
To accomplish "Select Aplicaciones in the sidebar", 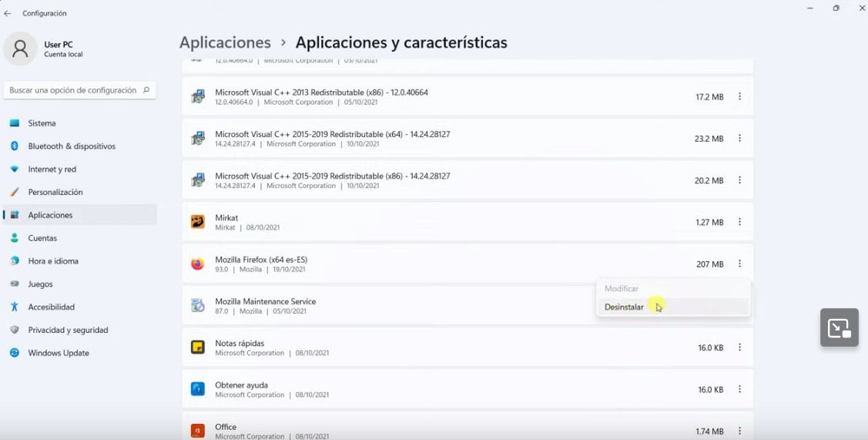I will coord(80,215).
